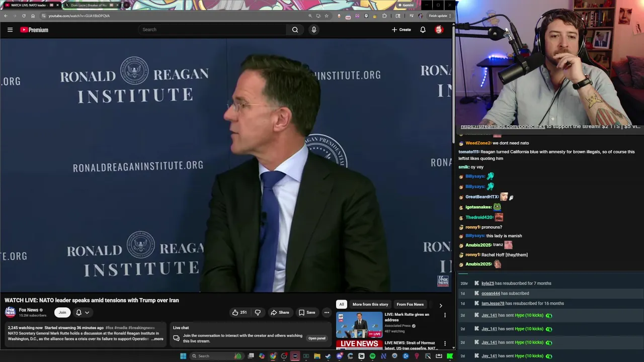Open Spotify from the taskbar
The height and width of the screenshot is (362, 644).
[372, 356]
